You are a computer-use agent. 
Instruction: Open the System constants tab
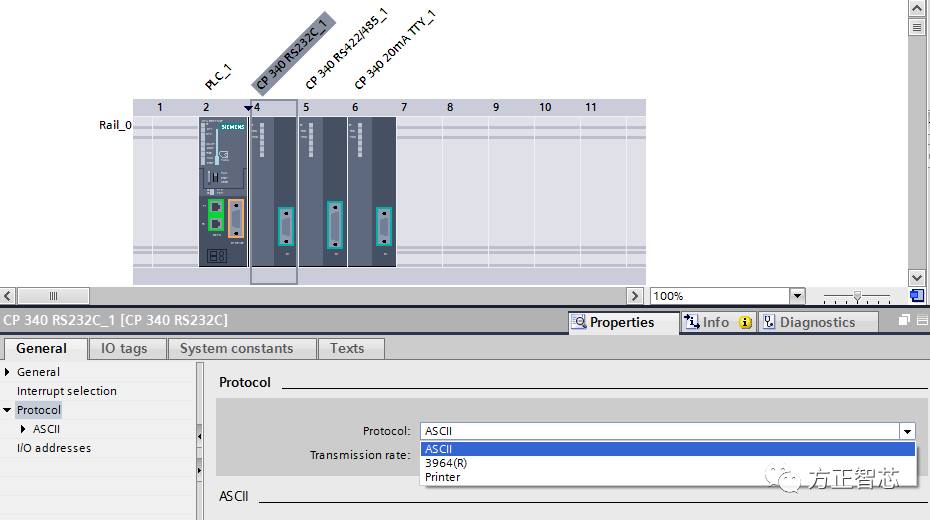[236, 348]
